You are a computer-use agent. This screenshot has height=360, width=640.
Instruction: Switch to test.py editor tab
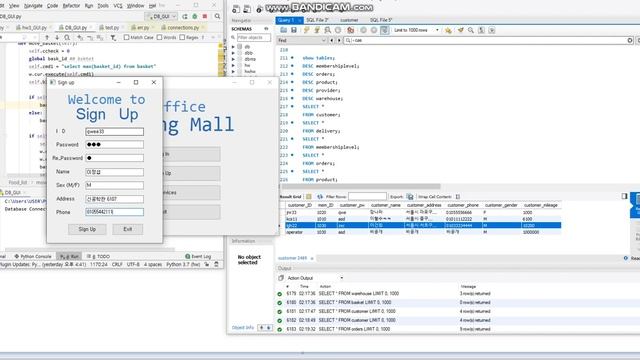click(111, 28)
